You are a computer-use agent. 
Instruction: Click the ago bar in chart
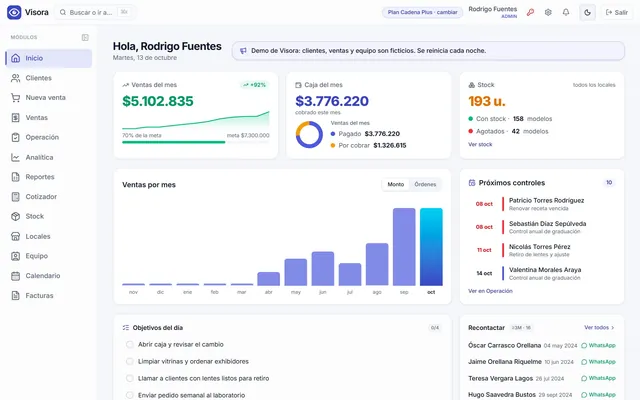377,264
